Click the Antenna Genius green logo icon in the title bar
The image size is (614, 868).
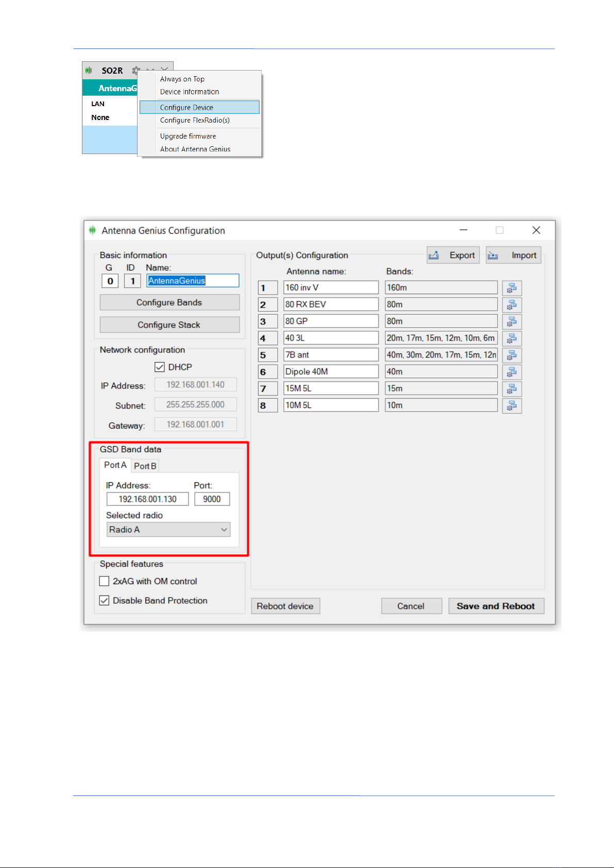pos(92,230)
